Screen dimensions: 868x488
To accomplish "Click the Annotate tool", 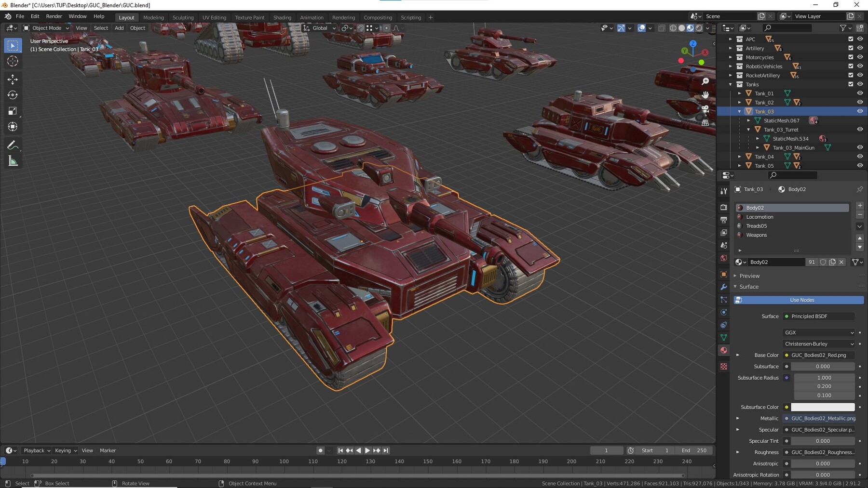I will pos(13,144).
